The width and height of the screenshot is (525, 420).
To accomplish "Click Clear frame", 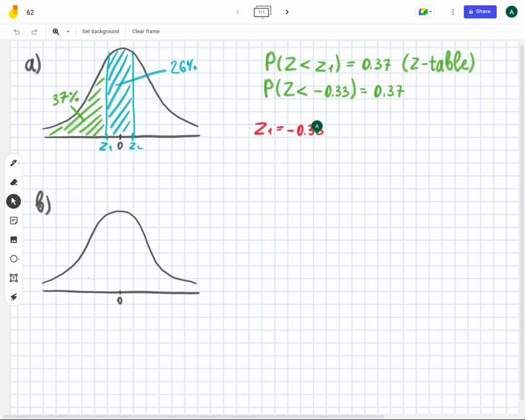I will (146, 31).
